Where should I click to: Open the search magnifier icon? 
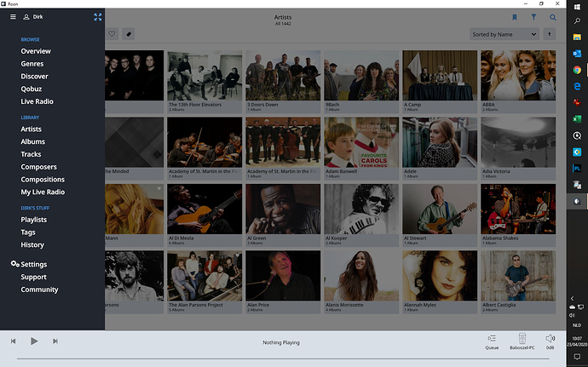coord(553,17)
